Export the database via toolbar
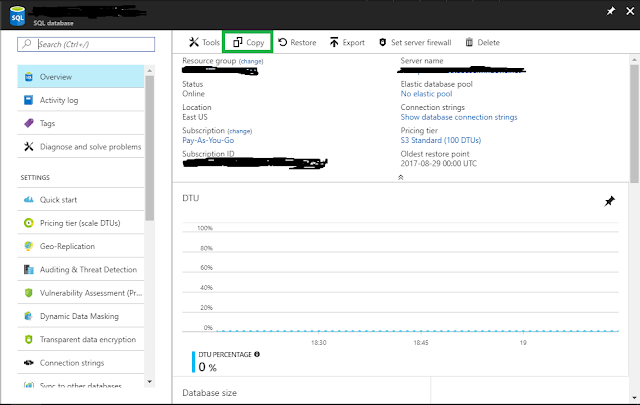This screenshot has height=405, width=640. (x=347, y=42)
